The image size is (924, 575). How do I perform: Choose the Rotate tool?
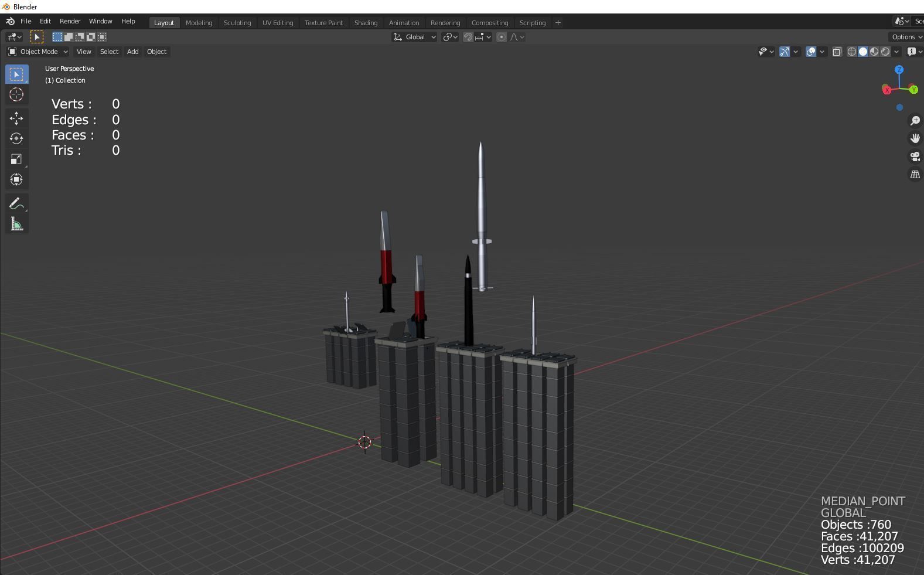coord(16,138)
